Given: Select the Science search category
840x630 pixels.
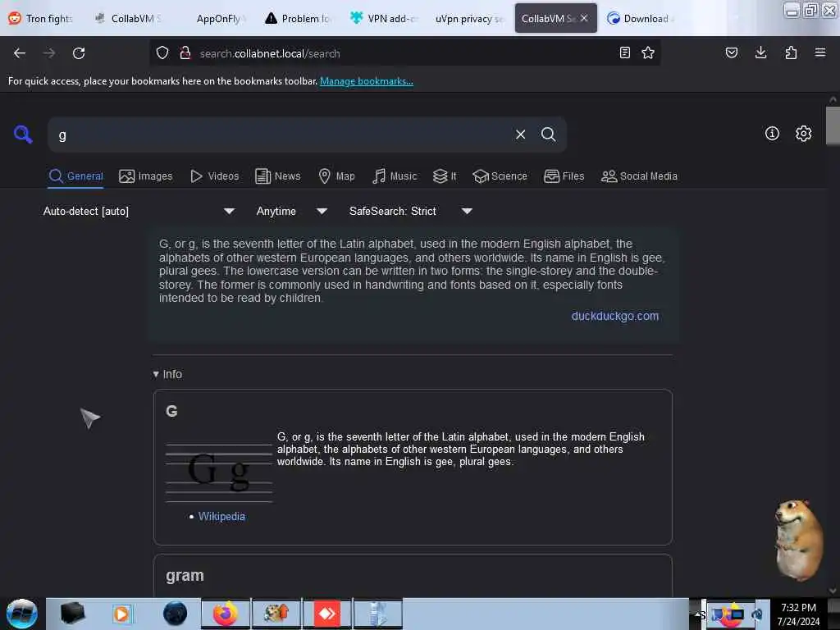Looking at the screenshot, I should click(500, 176).
